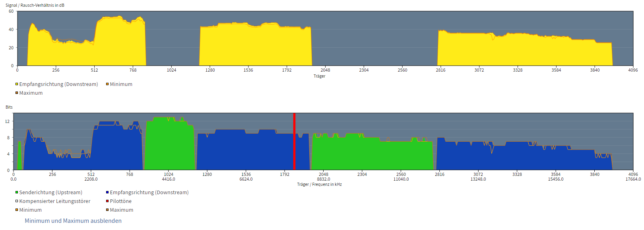The width and height of the screenshot is (644, 230).
Task: Click the green Senderichtung (Upstream) legend swatch
Action: (17, 192)
